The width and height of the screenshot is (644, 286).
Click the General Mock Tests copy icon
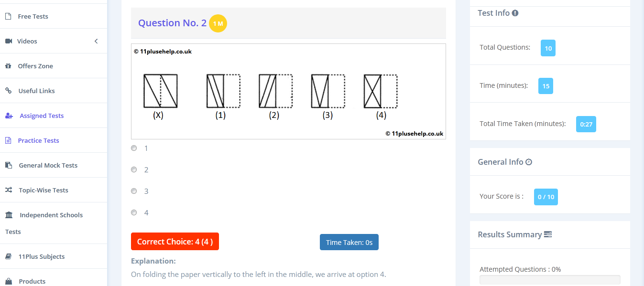(9, 165)
